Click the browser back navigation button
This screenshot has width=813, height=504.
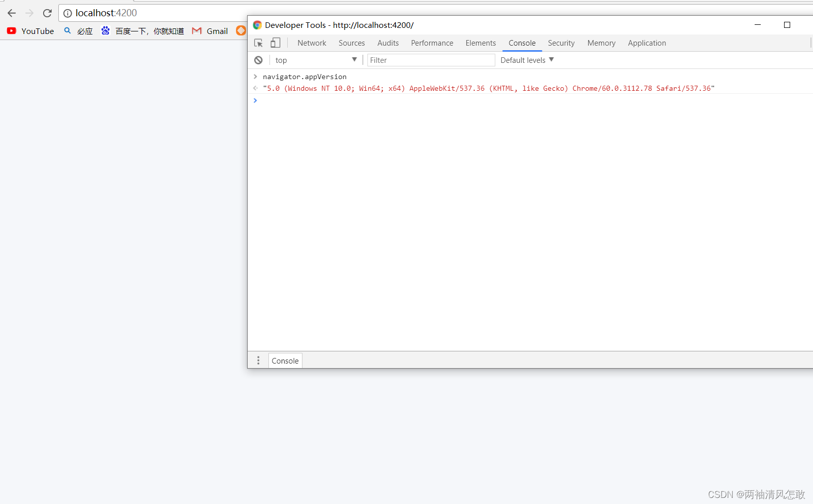[x=11, y=13]
